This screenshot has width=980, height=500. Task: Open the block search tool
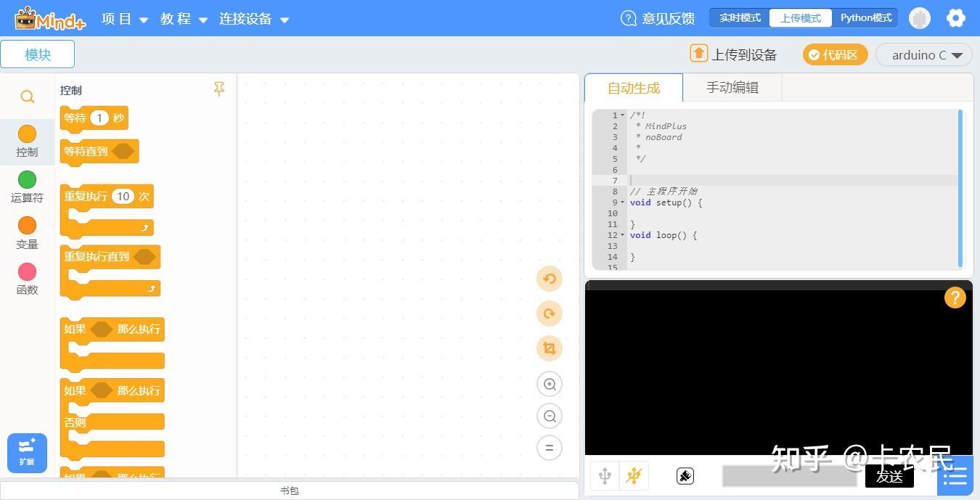point(27,96)
